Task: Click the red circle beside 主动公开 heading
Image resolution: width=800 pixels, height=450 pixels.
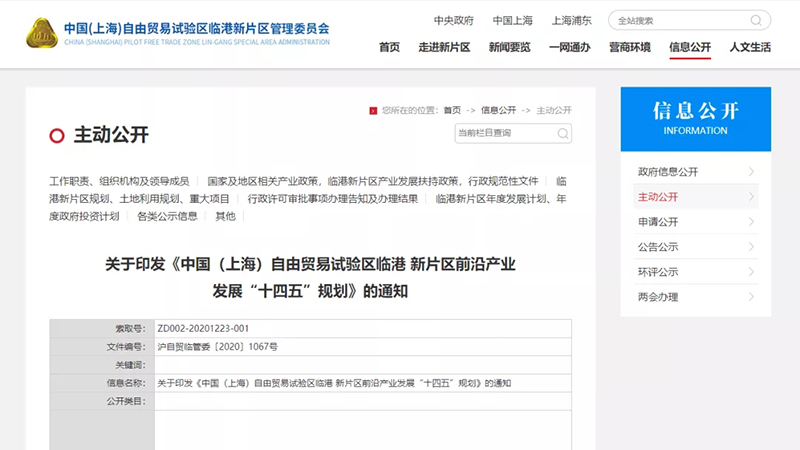Action: click(x=56, y=135)
